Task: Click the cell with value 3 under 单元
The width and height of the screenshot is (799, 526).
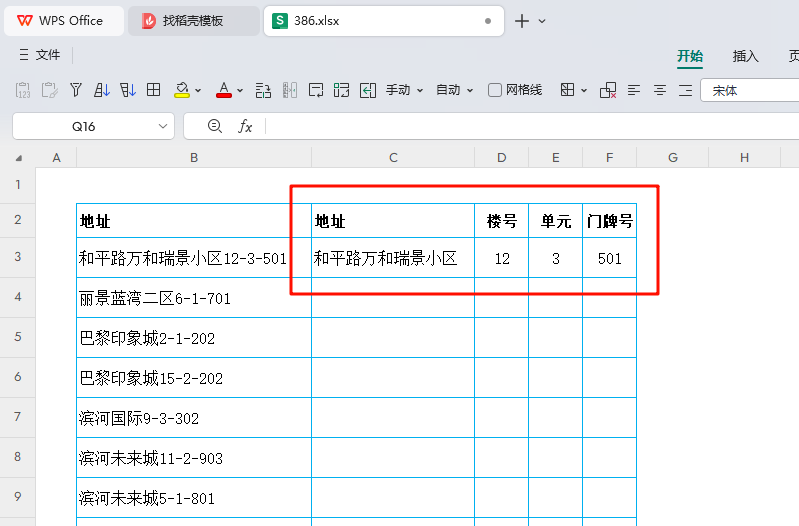Action: click(555, 258)
